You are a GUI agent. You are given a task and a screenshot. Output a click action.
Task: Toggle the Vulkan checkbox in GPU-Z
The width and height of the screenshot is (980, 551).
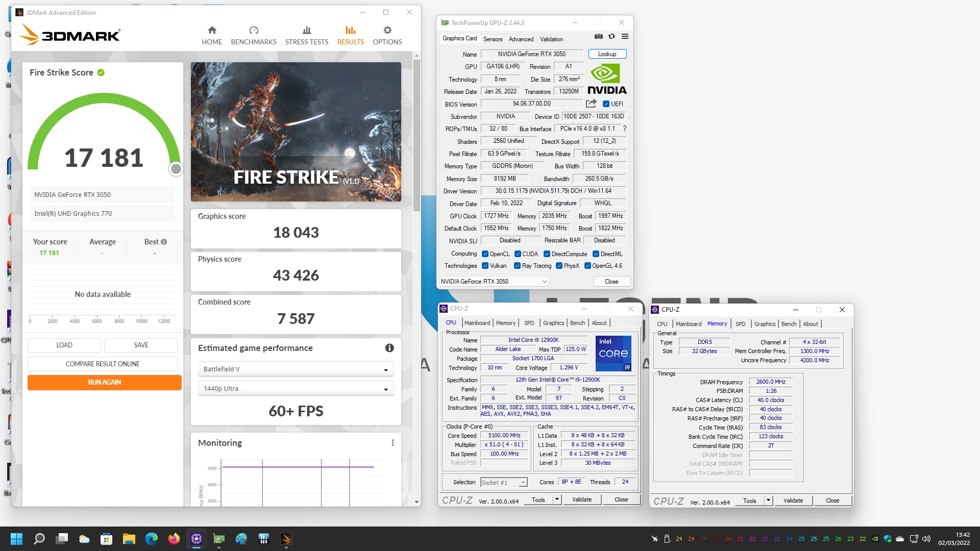[x=485, y=266]
